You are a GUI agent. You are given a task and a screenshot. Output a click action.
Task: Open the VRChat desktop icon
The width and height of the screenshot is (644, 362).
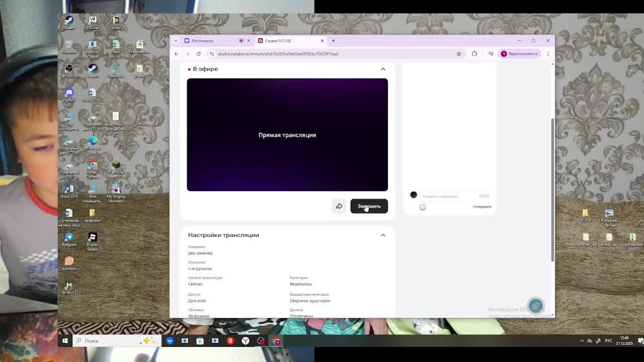93,22
